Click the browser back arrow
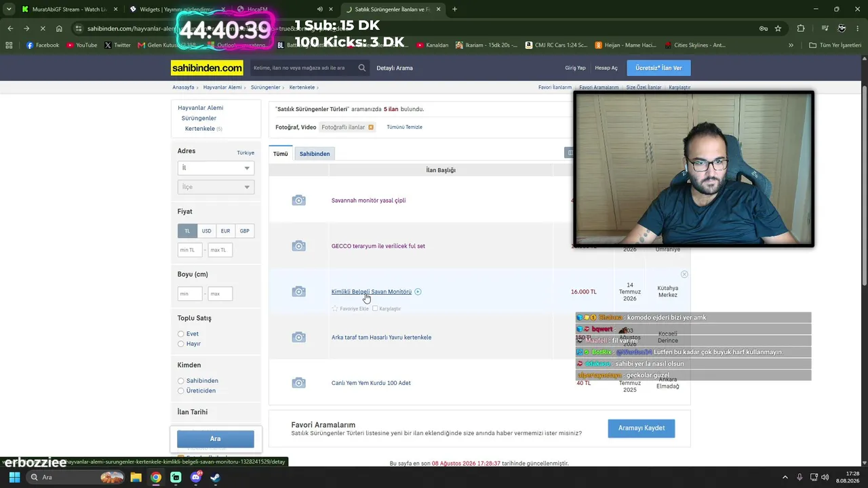 point(10,28)
